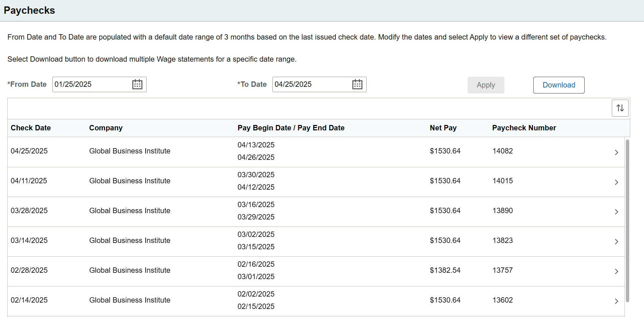The width and height of the screenshot is (644, 317).
Task: Open details for paycheck number 14015
Action: click(x=616, y=182)
